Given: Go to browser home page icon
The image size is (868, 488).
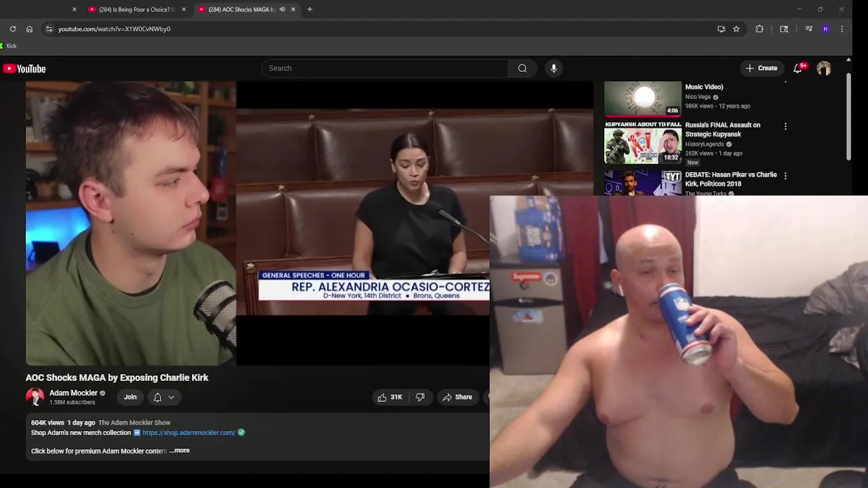Looking at the screenshot, I should 29,29.
